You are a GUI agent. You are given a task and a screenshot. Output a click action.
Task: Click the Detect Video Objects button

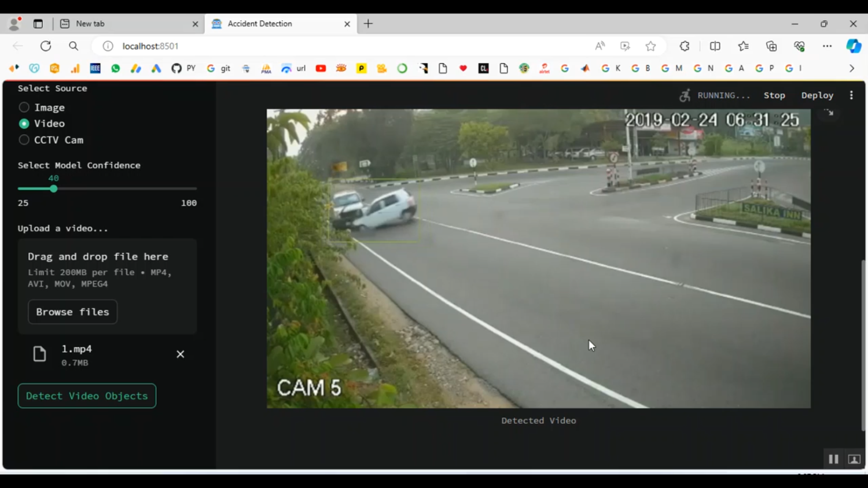(x=87, y=396)
